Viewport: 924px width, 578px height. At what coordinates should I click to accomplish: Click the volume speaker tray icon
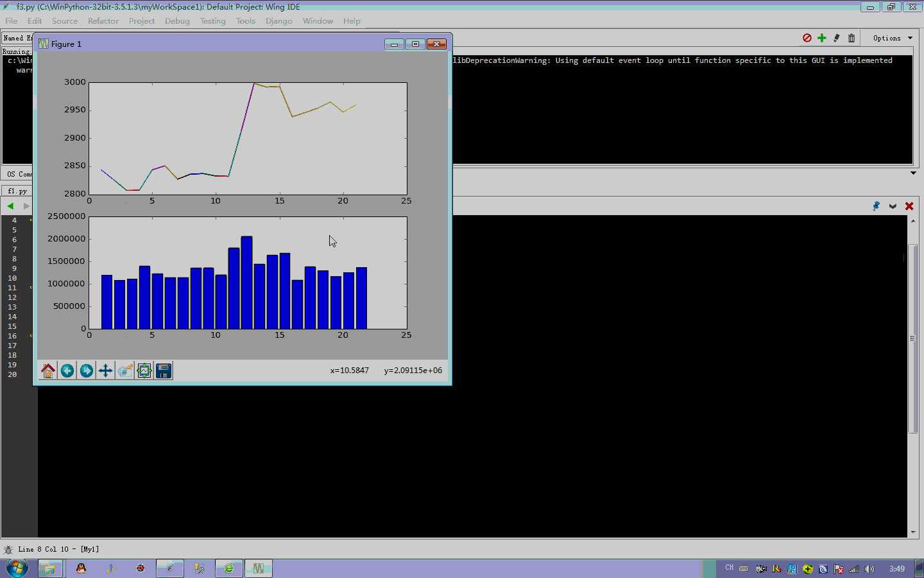click(869, 569)
